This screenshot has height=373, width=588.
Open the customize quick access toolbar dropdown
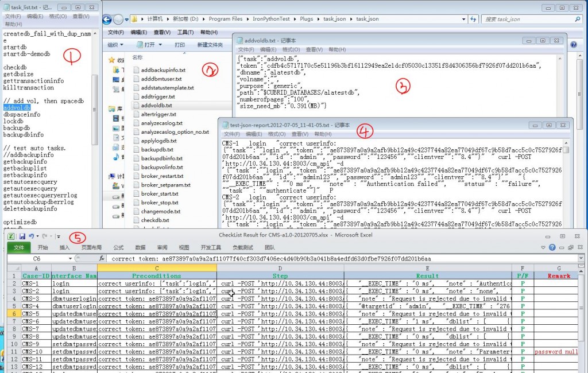59,236
